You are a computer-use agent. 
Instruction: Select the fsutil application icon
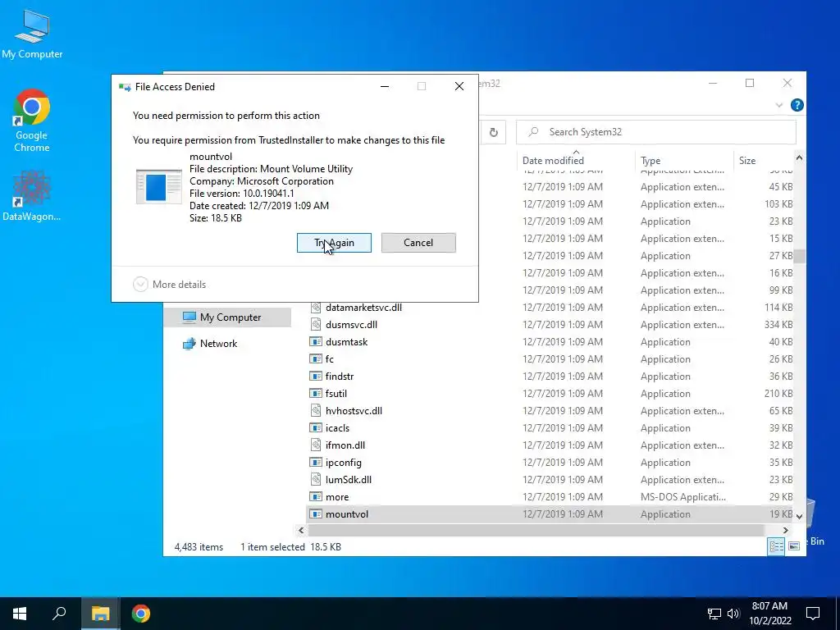tap(316, 393)
